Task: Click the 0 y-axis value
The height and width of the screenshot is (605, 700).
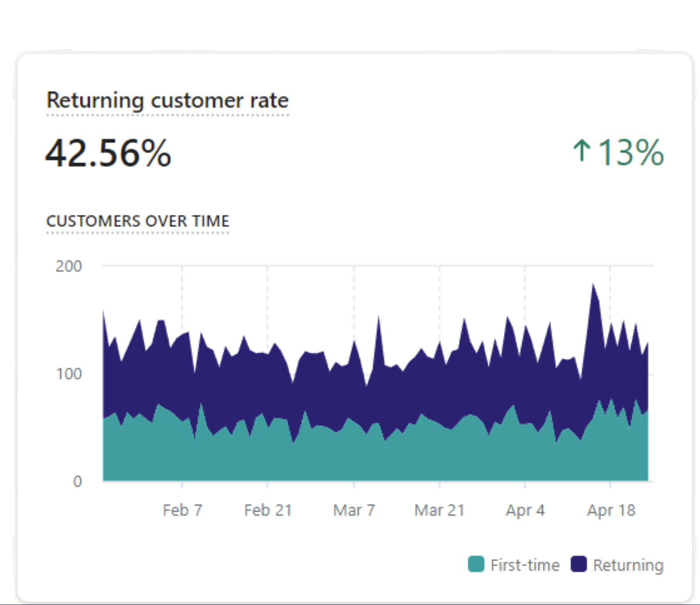Action: point(77,482)
